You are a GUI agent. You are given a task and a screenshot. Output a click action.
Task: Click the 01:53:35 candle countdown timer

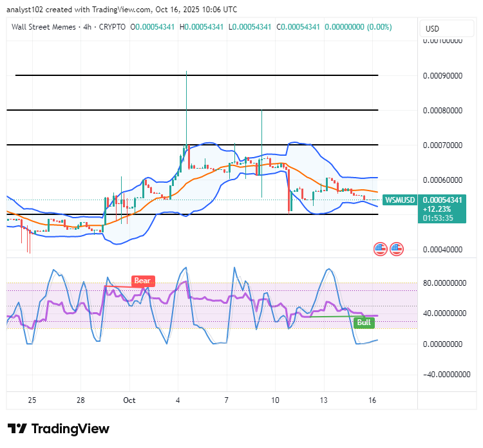(438, 218)
